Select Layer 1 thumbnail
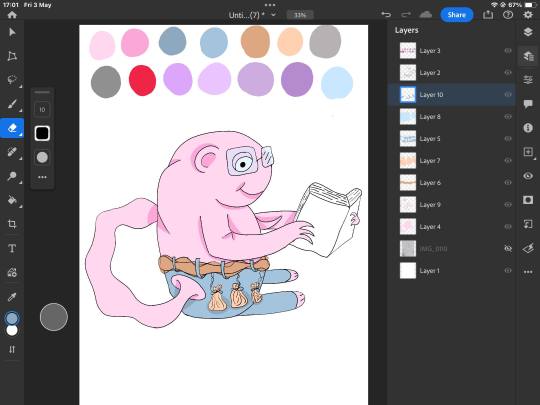This screenshot has width=540, height=405. pyautogui.click(x=408, y=271)
